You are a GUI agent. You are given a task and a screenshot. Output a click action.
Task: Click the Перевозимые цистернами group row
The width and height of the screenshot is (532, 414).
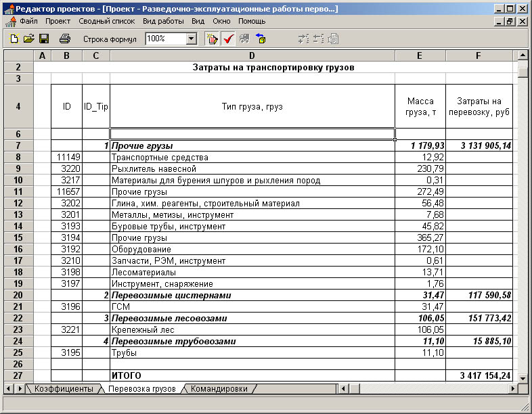pyautogui.click(x=252, y=296)
